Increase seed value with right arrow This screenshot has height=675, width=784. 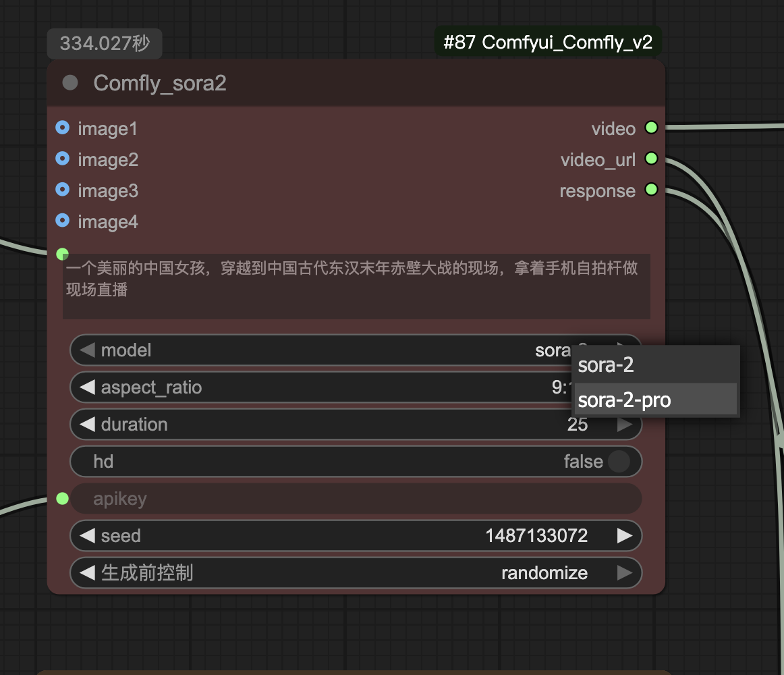(x=625, y=536)
